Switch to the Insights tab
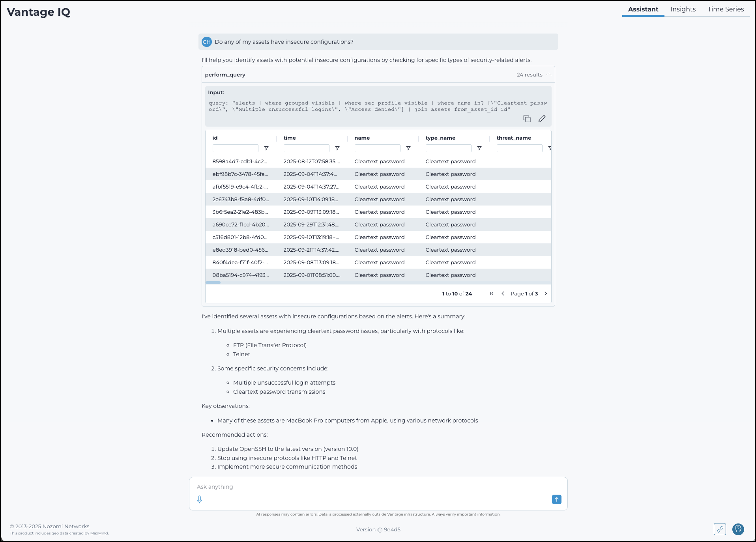Screen dimensions: 756x542 (683, 9)
